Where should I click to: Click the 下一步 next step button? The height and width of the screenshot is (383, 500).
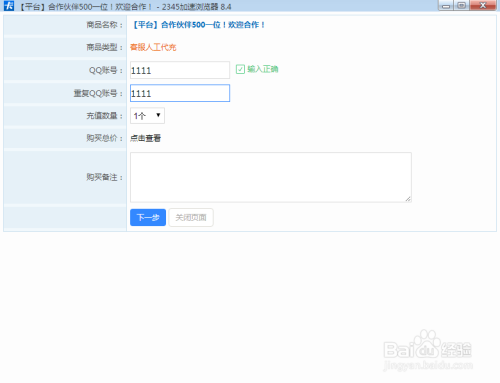(x=148, y=217)
